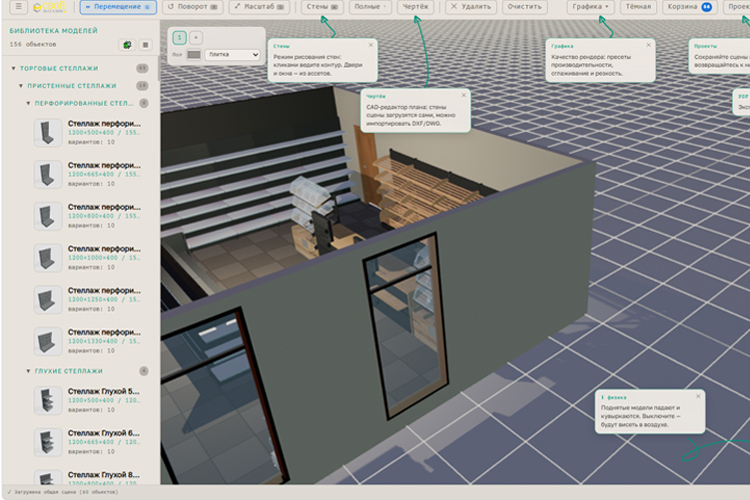Open the hamburger menu icon

coord(18,6)
